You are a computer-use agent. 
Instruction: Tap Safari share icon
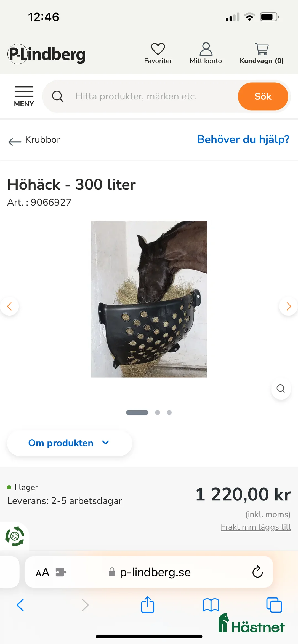pyautogui.click(x=148, y=605)
